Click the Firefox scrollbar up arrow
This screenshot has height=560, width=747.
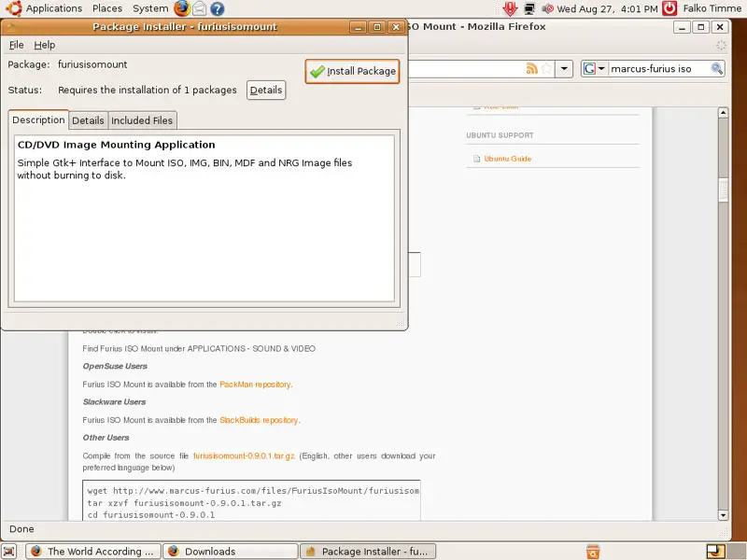click(x=723, y=113)
